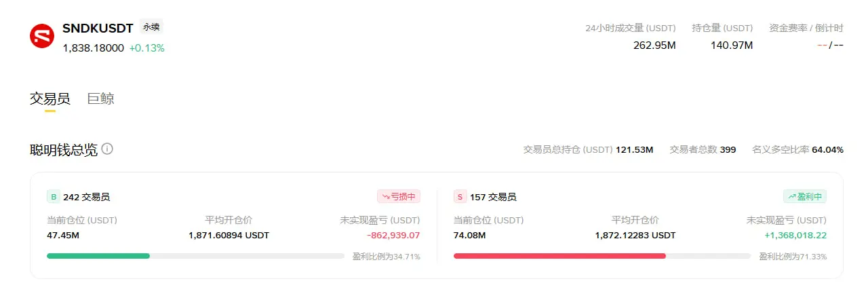868x294 pixels.
Task: Click the 亏损中 loss trend icon tag
Action: pos(399,197)
